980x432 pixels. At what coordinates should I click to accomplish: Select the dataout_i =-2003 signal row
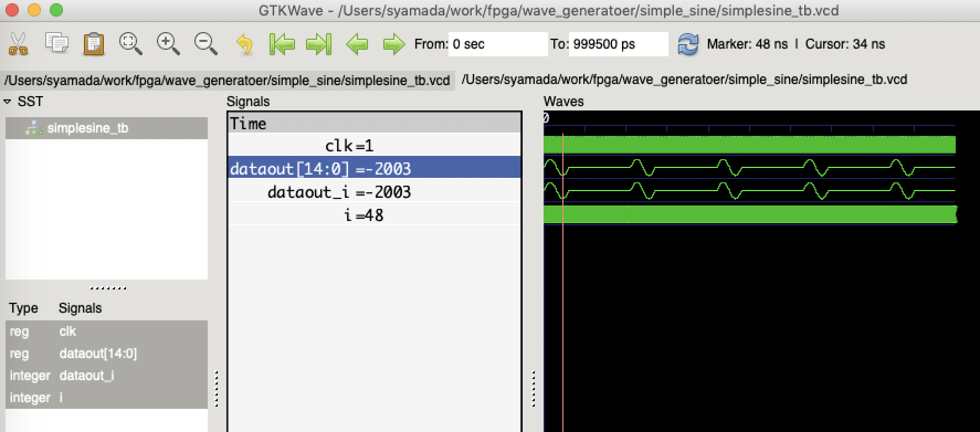tap(374, 192)
